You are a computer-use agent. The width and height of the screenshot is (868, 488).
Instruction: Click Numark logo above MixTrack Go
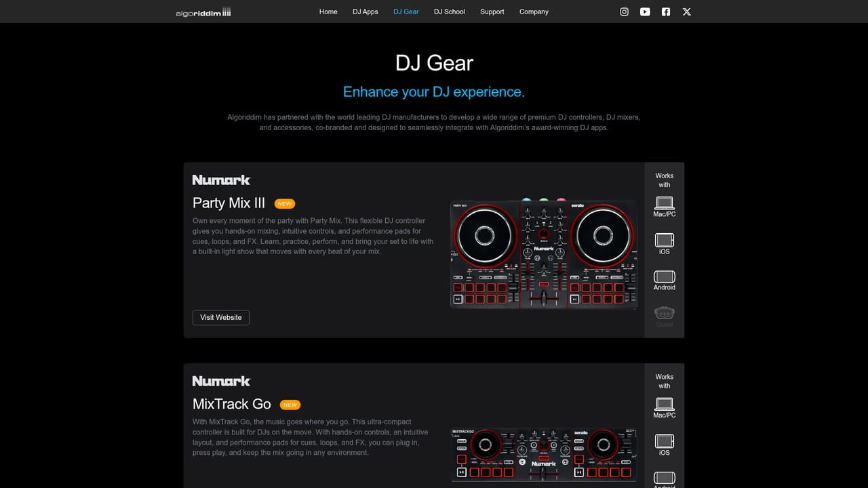click(x=221, y=381)
